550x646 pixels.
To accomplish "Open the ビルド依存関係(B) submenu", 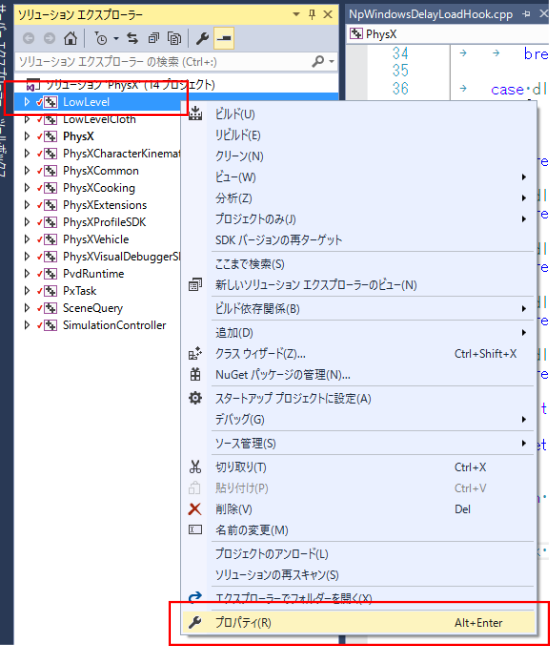I will pyautogui.click(x=359, y=309).
